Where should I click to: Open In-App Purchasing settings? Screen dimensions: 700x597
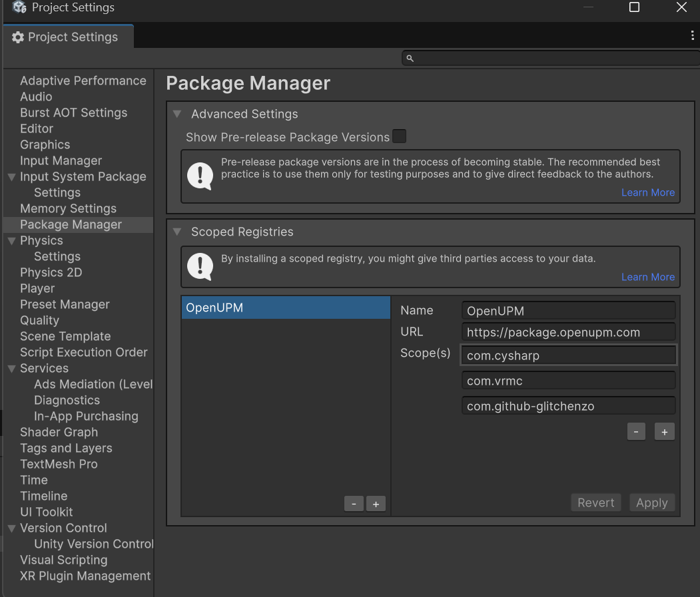(86, 416)
